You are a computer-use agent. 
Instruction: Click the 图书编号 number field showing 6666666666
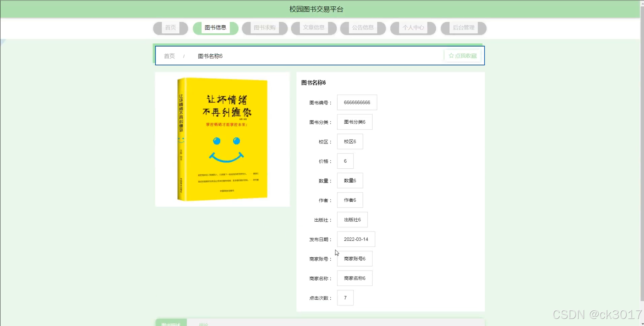(357, 102)
